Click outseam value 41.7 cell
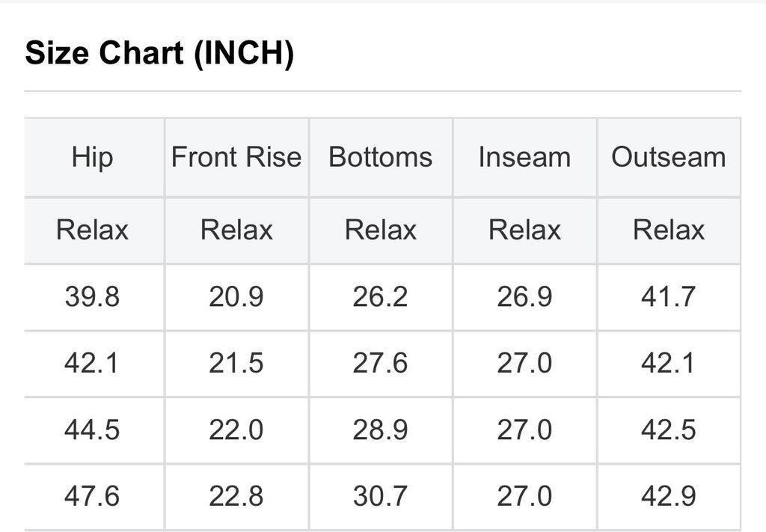This screenshot has height=532, width=766. [669, 297]
